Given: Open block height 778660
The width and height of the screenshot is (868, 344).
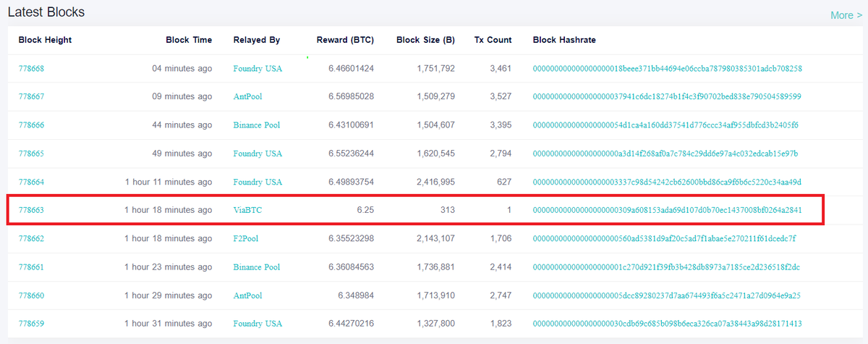Looking at the screenshot, I should tap(31, 295).
